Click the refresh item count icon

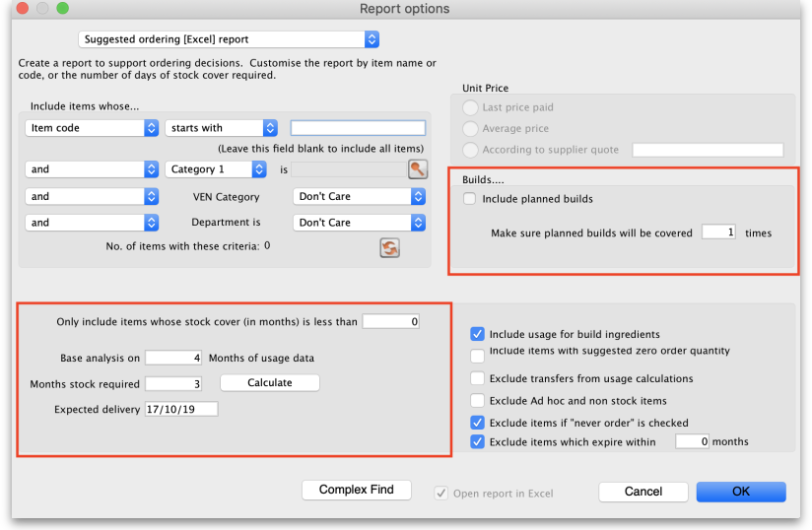[389, 248]
